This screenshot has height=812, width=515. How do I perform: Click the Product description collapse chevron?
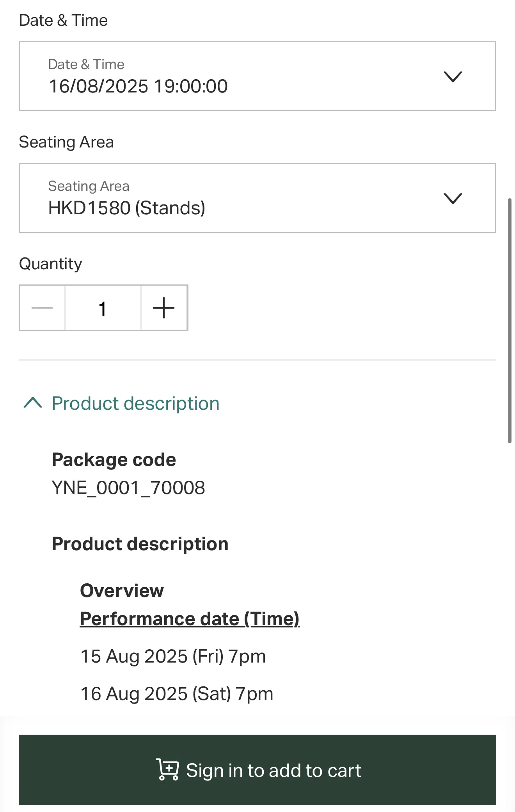click(33, 403)
